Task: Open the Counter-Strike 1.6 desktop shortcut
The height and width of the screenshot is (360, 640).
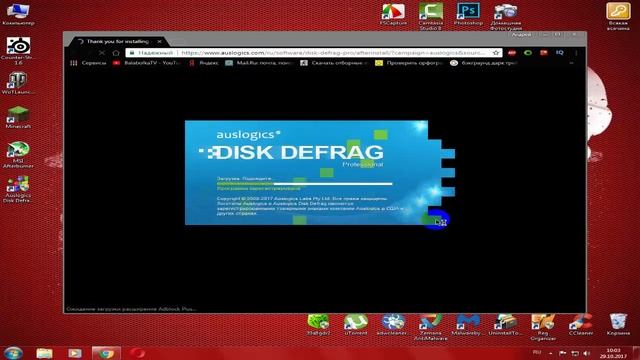Action: click(18, 51)
